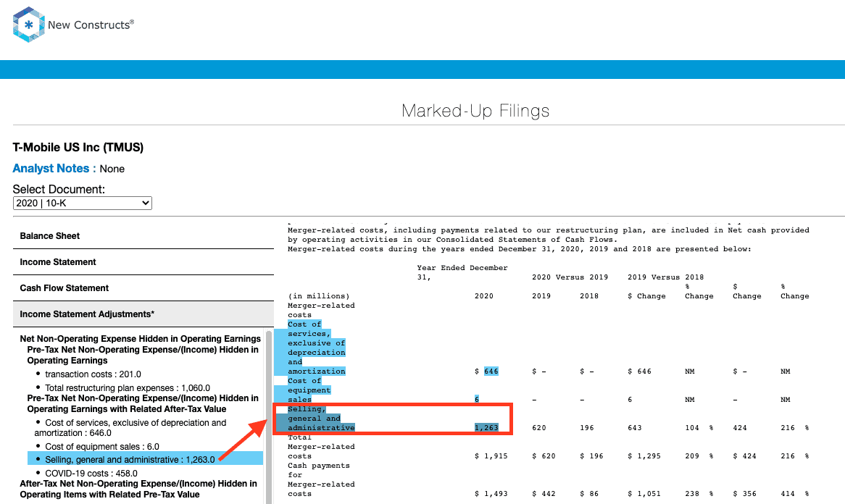Open the Select Document dropdown showing 2020 | 10-K

pyautogui.click(x=83, y=203)
